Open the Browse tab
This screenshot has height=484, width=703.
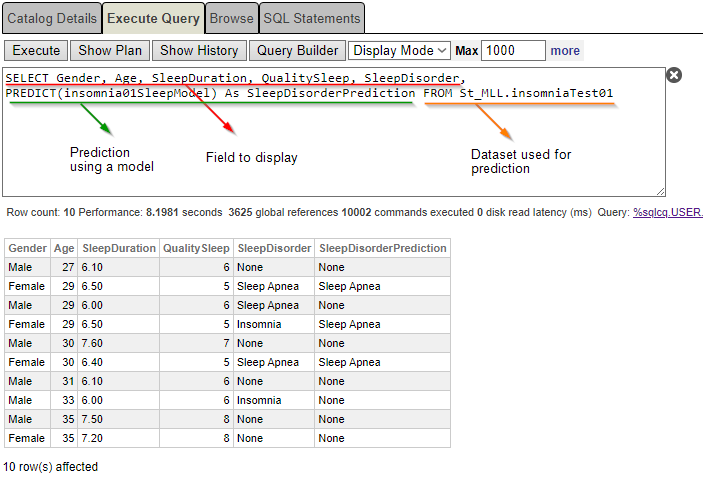click(231, 18)
